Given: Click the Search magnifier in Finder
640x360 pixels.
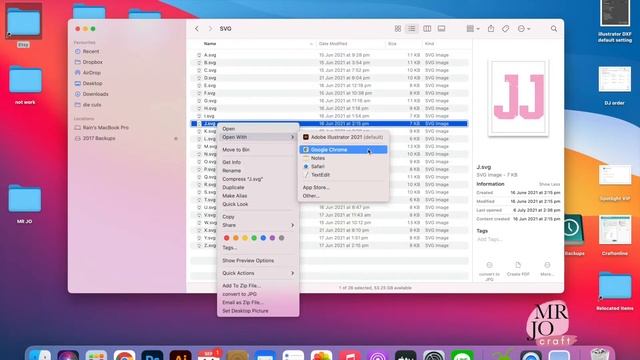Looking at the screenshot, I should point(554,29).
